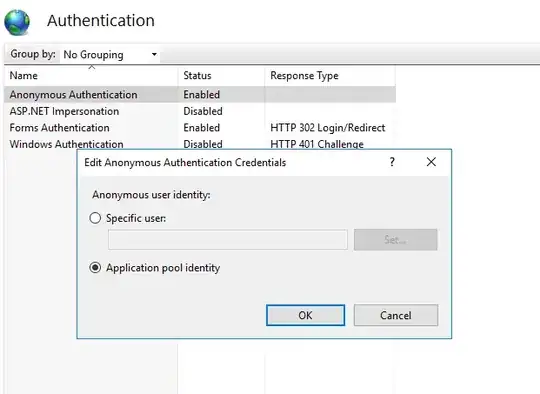Click the Set... button
The width and height of the screenshot is (540, 394).
point(396,240)
